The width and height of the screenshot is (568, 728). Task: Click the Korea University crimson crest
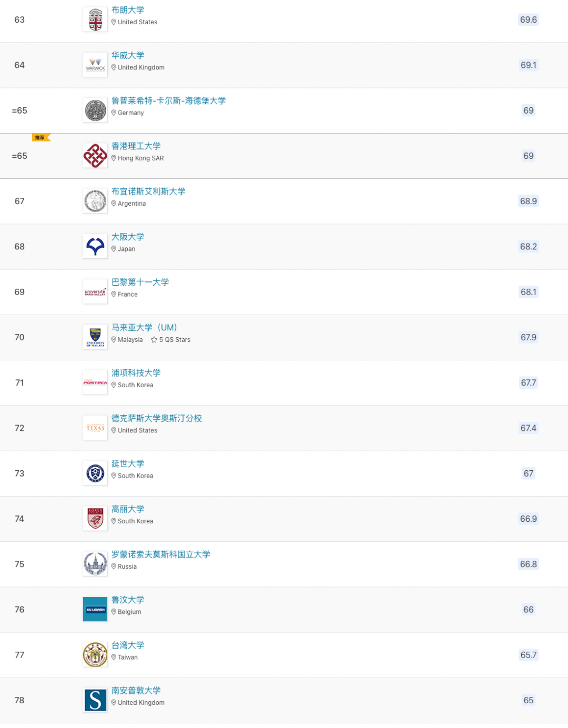(x=95, y=518)
